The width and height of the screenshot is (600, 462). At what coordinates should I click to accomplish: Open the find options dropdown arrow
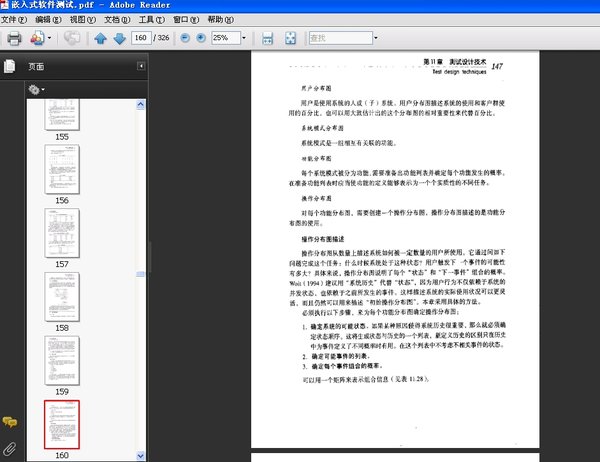pyautogui.click(x=376, y=38)
